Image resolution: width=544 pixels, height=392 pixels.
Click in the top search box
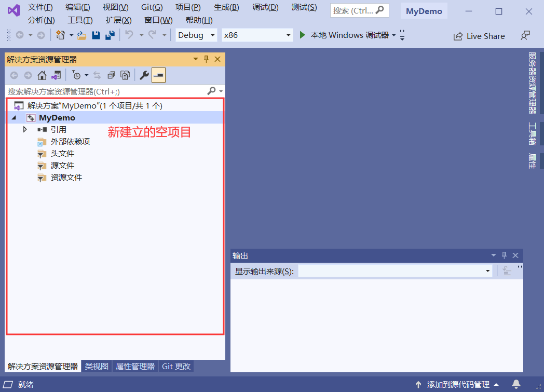pyautogui.click(x=359, y=11)
